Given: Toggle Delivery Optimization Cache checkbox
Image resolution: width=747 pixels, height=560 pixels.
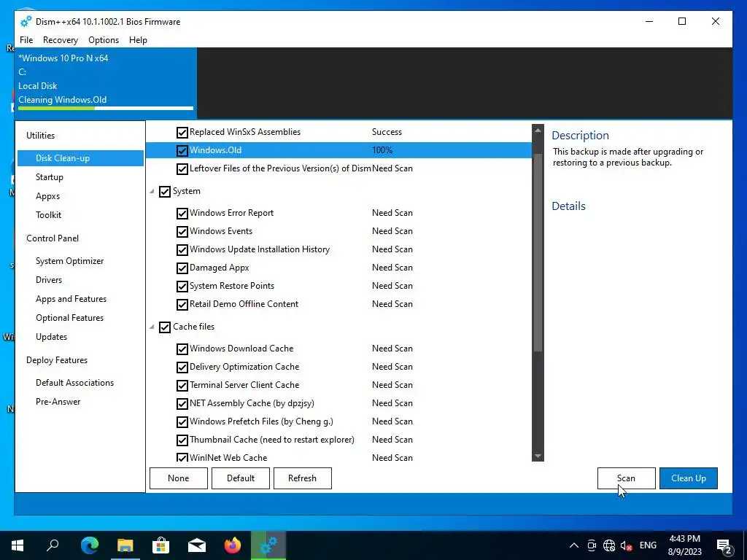Looking at the screenshot, I should (x=182, y=367).
